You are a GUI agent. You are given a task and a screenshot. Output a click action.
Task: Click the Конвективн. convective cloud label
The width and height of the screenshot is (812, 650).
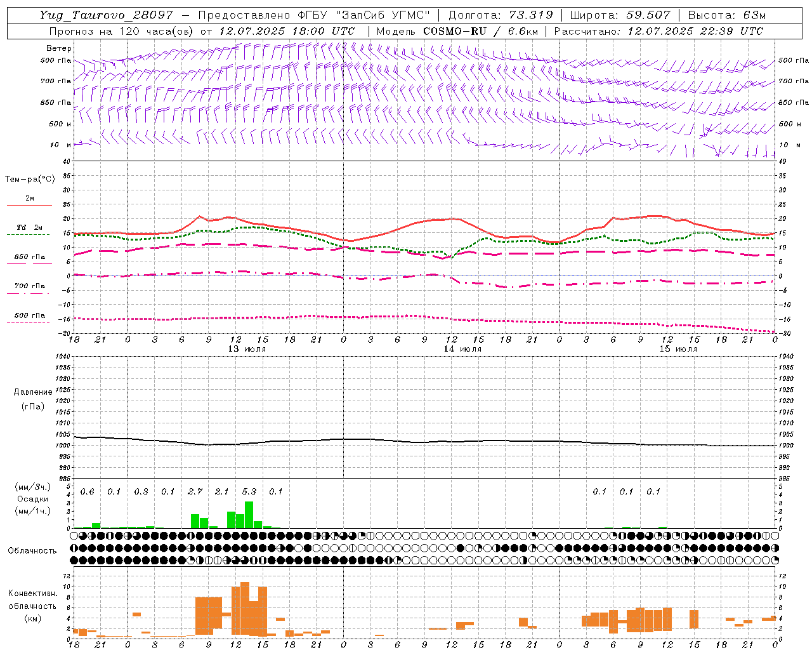[x=33, y=594]
